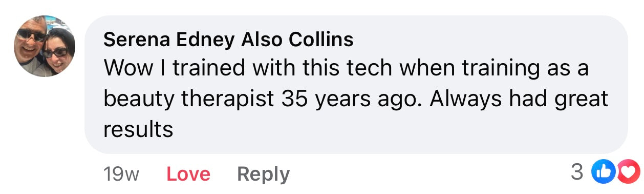Click the woman's face in the avatar

pyautogui.click(x=55, y=51)
